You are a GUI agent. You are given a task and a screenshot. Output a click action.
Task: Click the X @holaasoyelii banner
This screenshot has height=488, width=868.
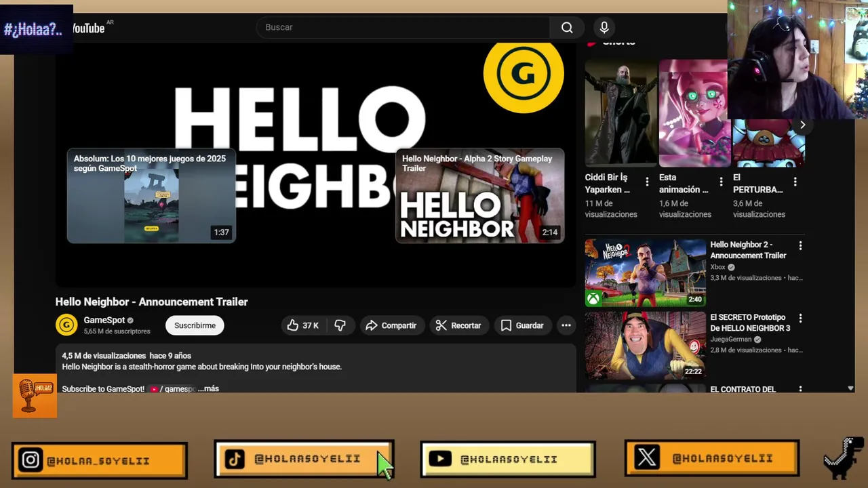coord(712,458)
